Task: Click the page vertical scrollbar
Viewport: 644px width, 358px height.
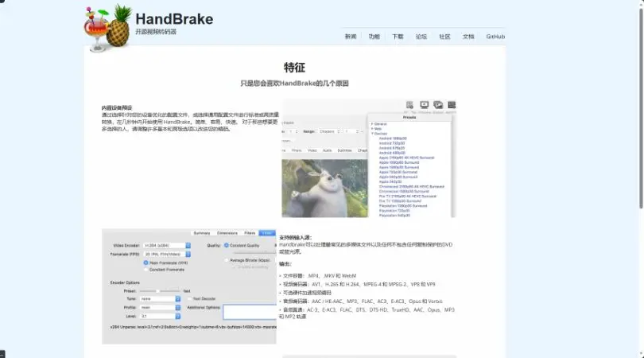Action: pyautogui.click(x=641, y=107)
